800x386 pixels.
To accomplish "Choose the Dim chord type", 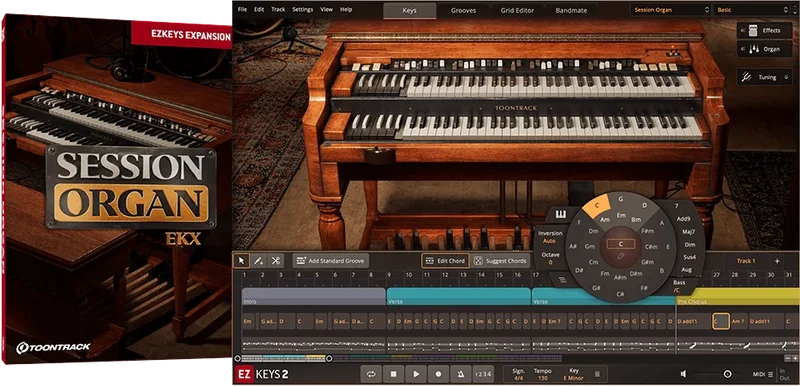I will (x=690, y=245).
